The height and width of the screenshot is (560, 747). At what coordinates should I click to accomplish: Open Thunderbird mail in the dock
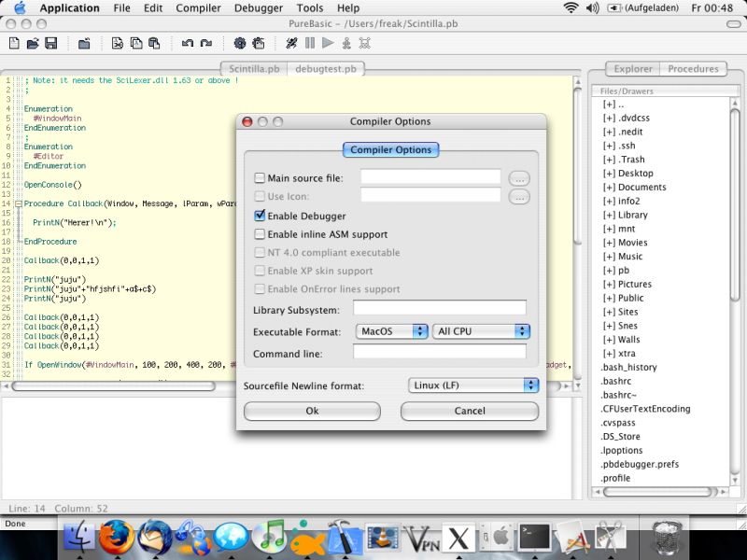[x=155, y=538]
